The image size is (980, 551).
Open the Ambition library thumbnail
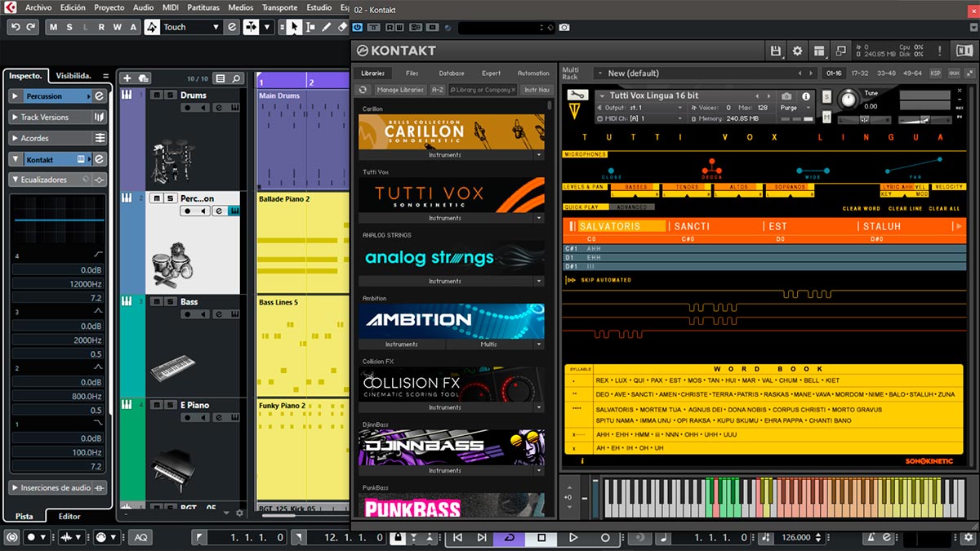tap(452, 321)
